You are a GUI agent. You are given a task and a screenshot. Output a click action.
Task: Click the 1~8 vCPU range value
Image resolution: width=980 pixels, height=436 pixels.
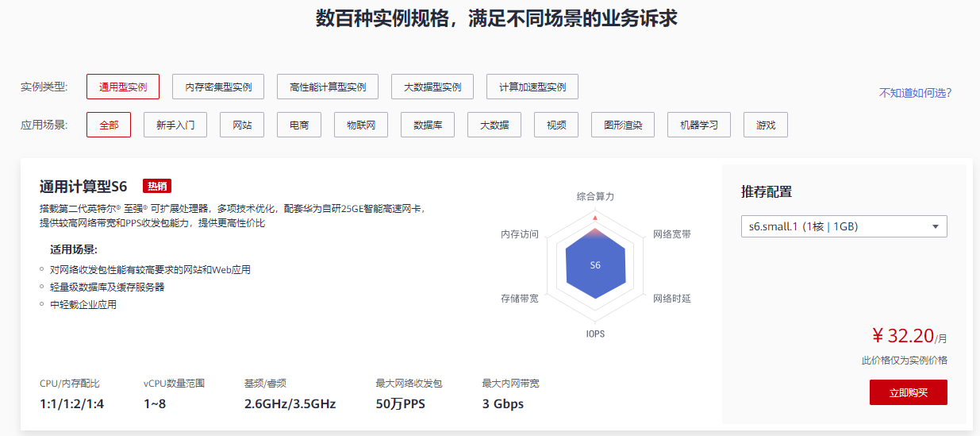(x=155, y=404)
